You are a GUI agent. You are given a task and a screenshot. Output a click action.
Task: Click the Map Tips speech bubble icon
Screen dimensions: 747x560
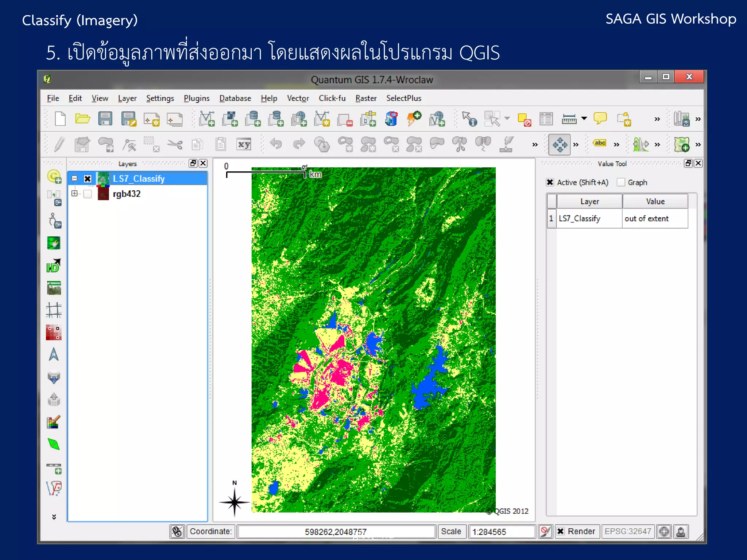click(x=600, y=118)
